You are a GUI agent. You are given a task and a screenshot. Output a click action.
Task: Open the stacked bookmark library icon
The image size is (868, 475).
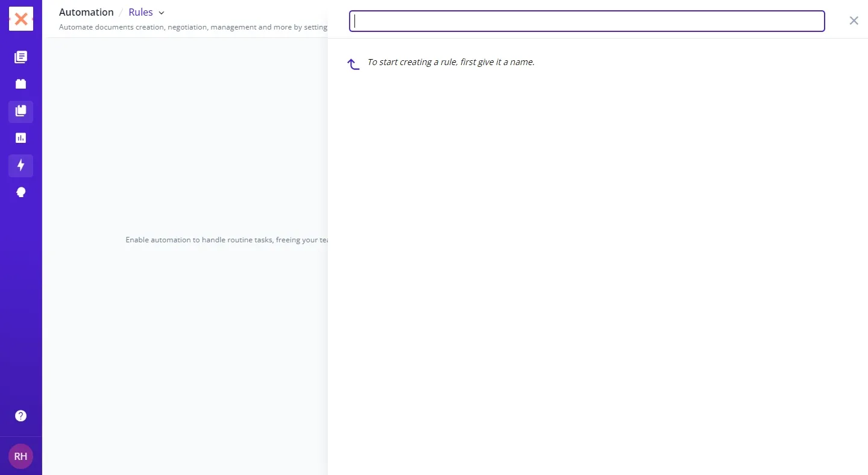20,111
